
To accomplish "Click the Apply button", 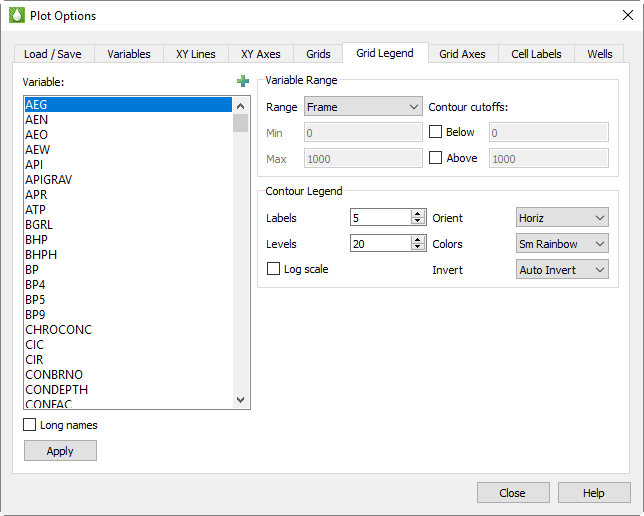I will tap(60, 451).
